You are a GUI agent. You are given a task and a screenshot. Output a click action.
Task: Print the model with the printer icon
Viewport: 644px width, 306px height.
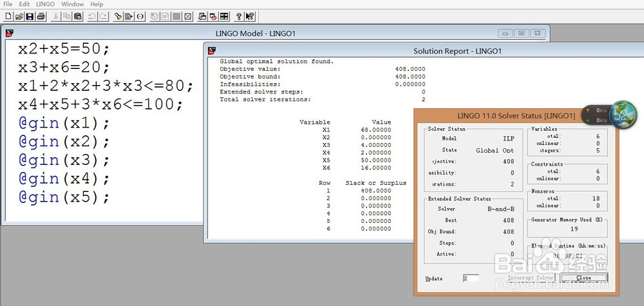pyautogui.click(x=40, y=17)
